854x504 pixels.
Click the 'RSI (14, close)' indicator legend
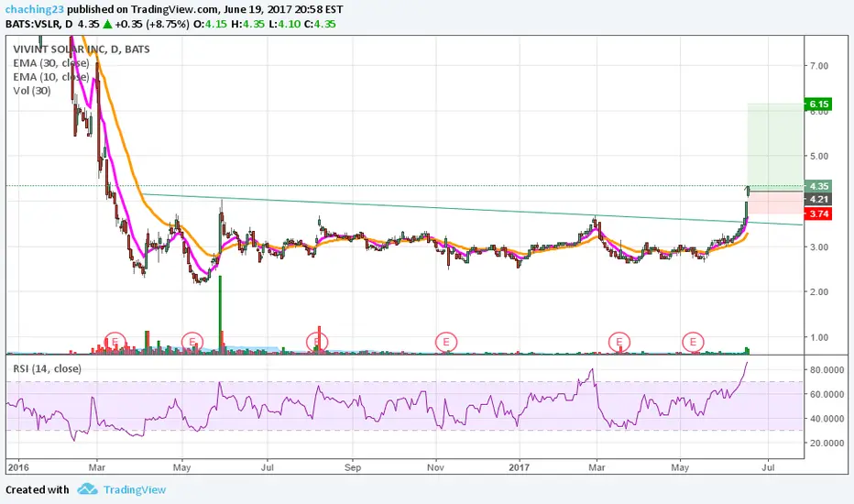coord(48,369)
